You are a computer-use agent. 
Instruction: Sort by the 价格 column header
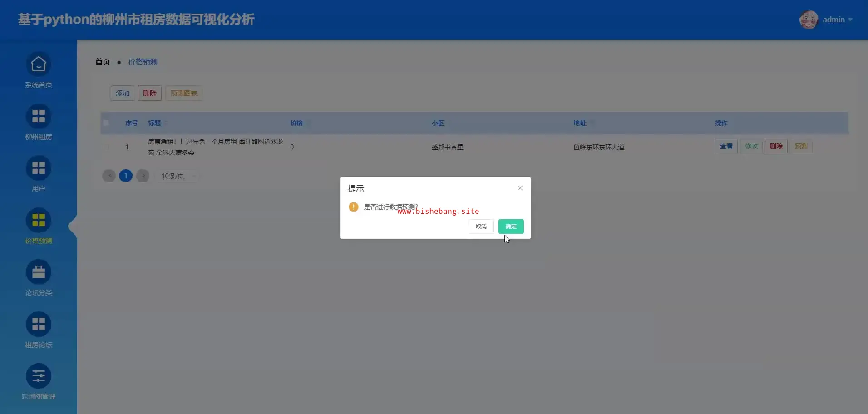coord(296,123)
